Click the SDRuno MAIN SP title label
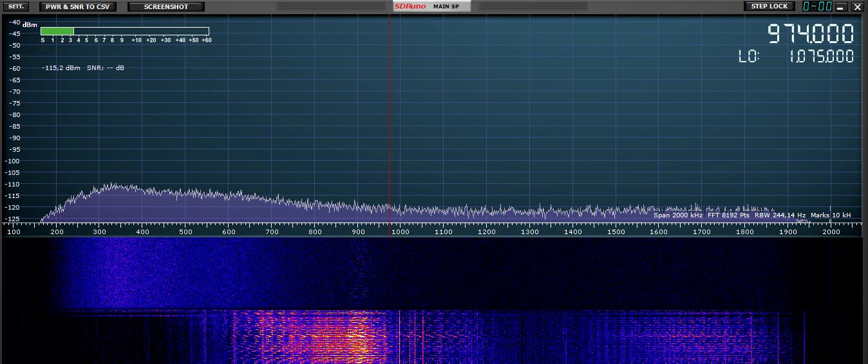Image resolution: width=868 pixels, height=364 pixels. 432,6
